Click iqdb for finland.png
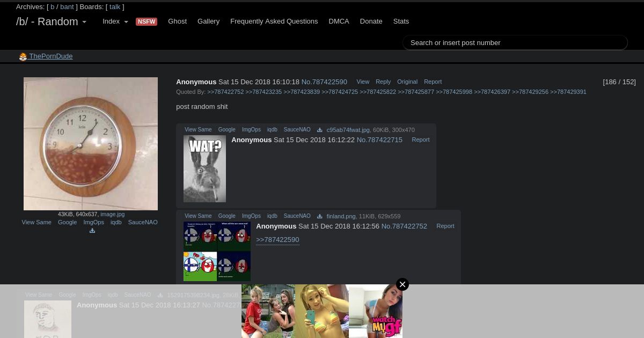The height and width of the screenshot is (338, 644). 272,216
